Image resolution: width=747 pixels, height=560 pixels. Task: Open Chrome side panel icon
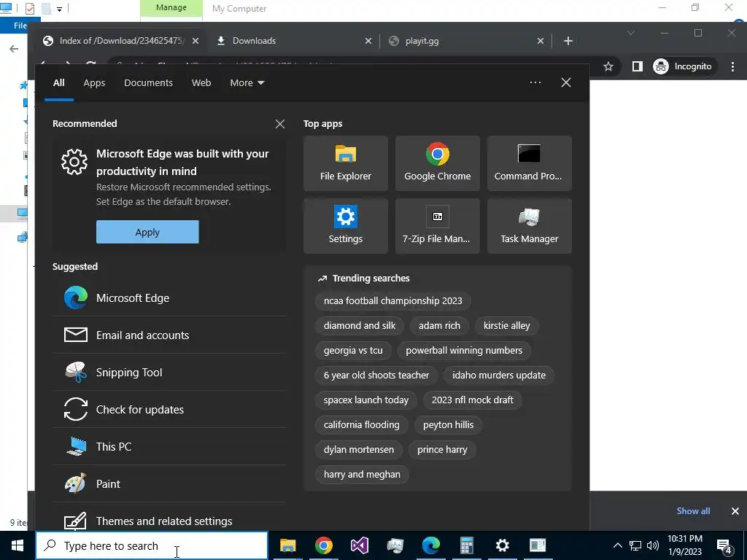coord(637,66)
